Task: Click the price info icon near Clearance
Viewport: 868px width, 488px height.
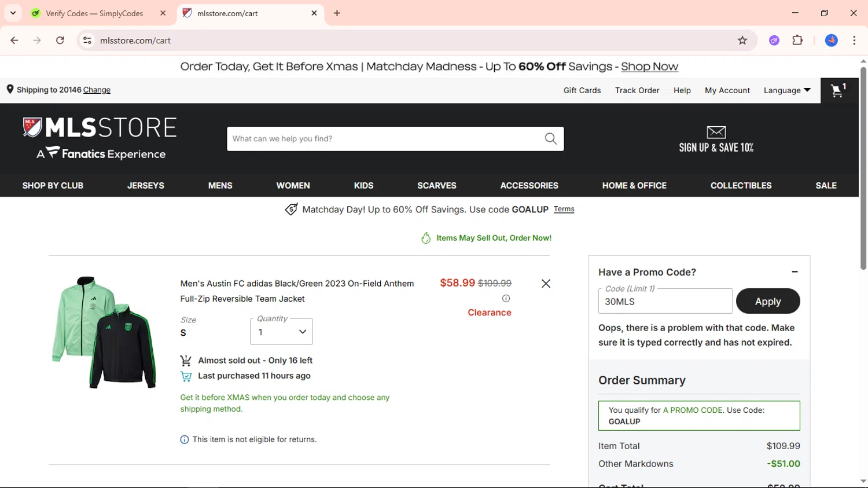Action: (x=506, y=299)
